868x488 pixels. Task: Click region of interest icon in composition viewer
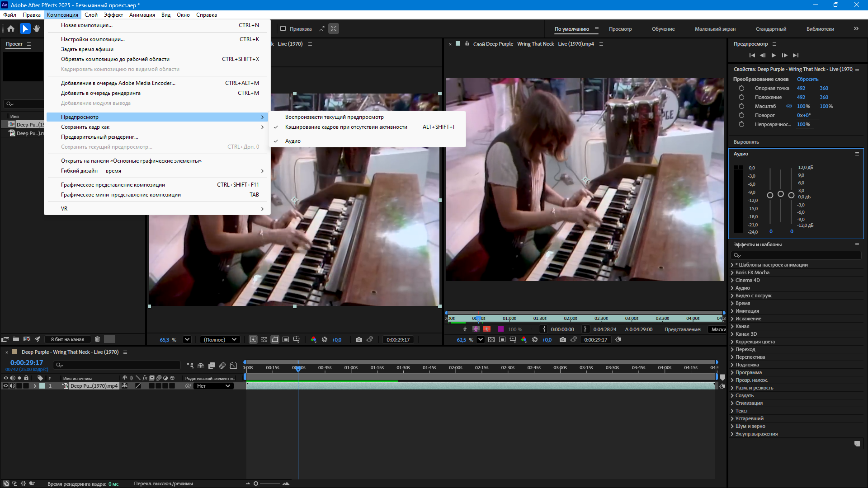pos(286,340)
